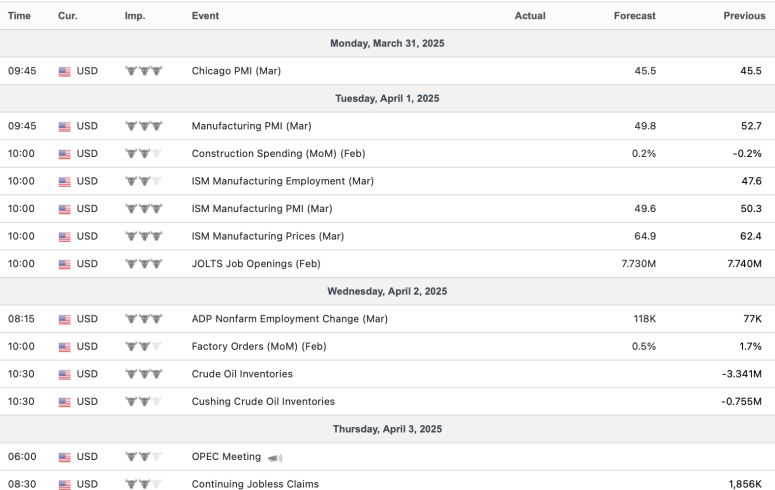Click the Cur. column header
Viewport: 775px width, 490px height.
pos(68,16)
